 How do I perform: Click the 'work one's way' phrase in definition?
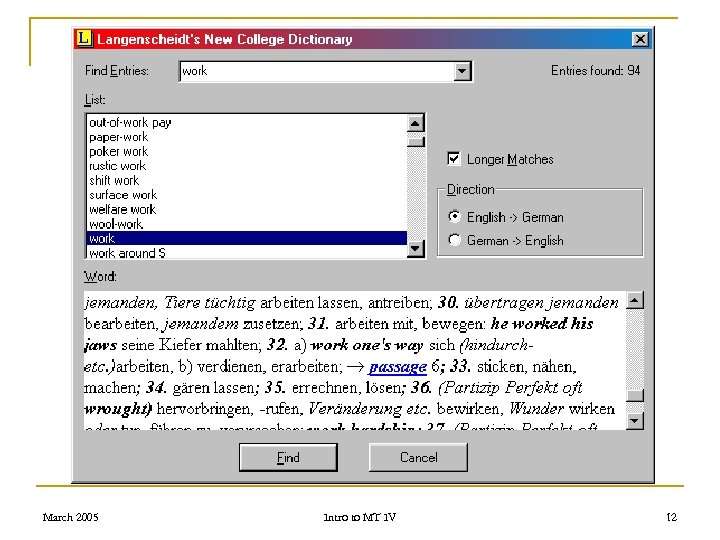click(x=366, y=345)
